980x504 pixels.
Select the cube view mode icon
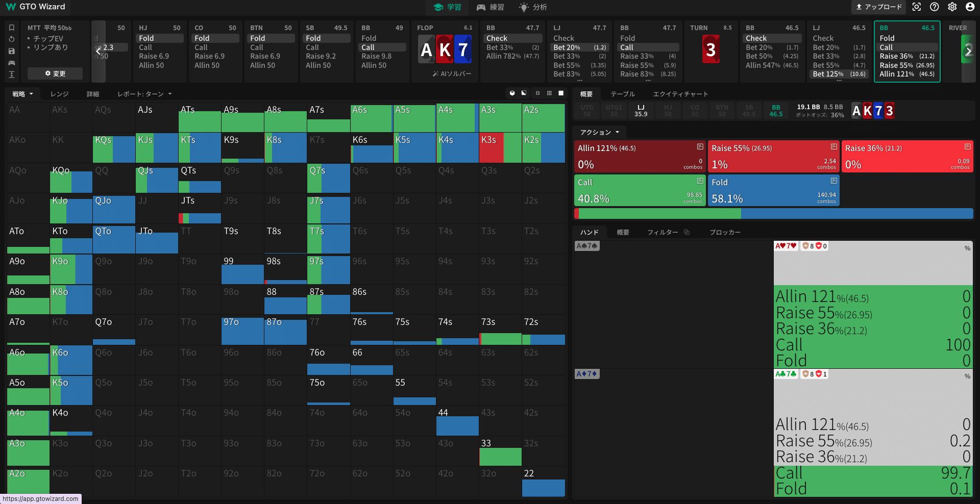(x=512, y=93)
